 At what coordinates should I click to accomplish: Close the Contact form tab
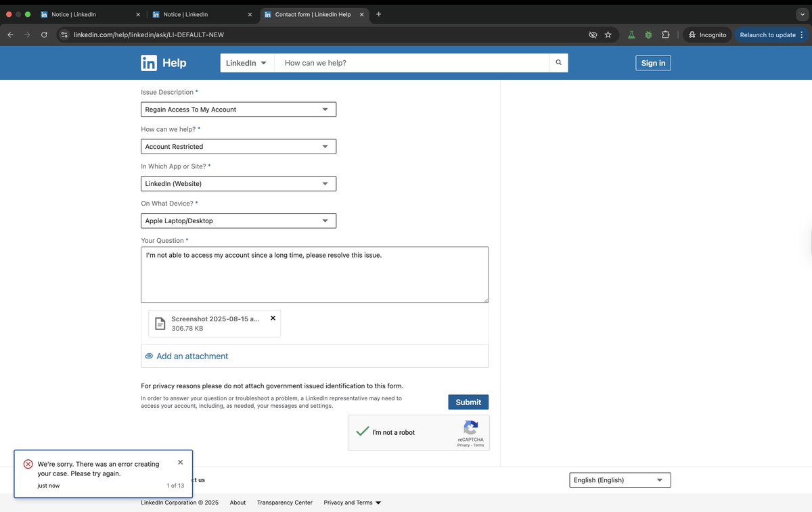click(361, 14)
